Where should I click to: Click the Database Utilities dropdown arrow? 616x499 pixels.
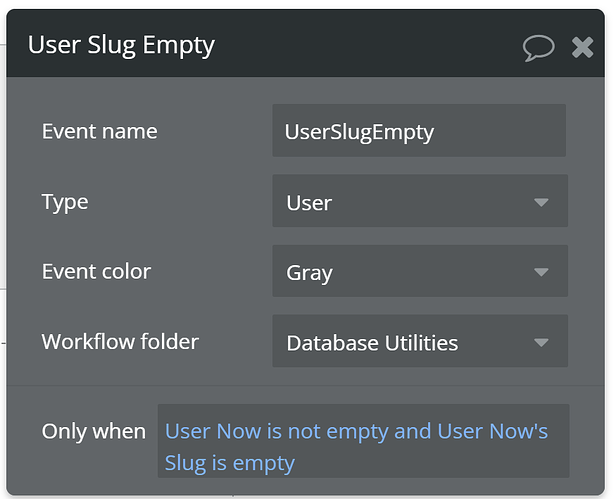click(x=541, y=342)
